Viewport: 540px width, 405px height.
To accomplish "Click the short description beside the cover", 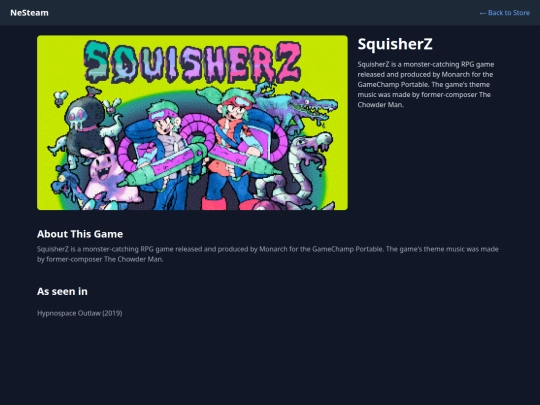I will (426, 84).
